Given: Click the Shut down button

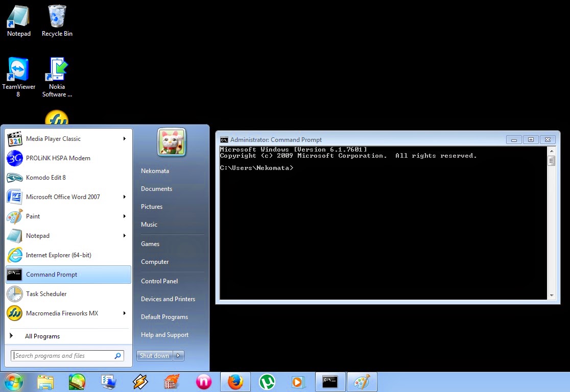Looking at the screenshot, I should pos(155,356).
